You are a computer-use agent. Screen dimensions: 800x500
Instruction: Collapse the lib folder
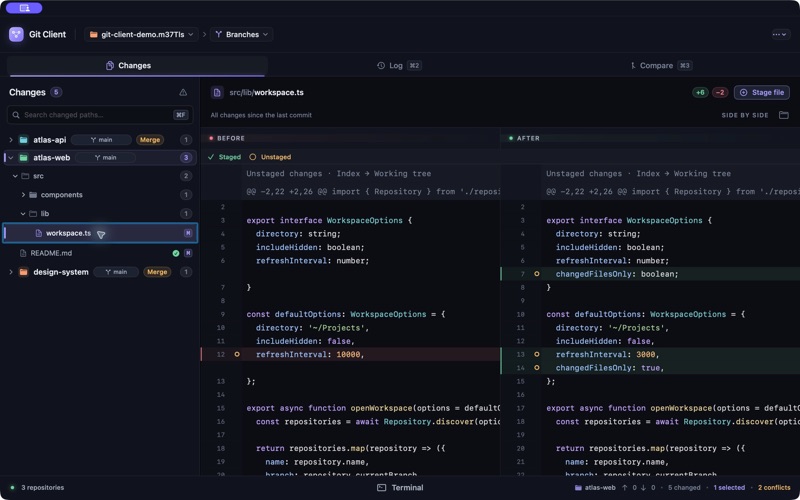point(23,214)
